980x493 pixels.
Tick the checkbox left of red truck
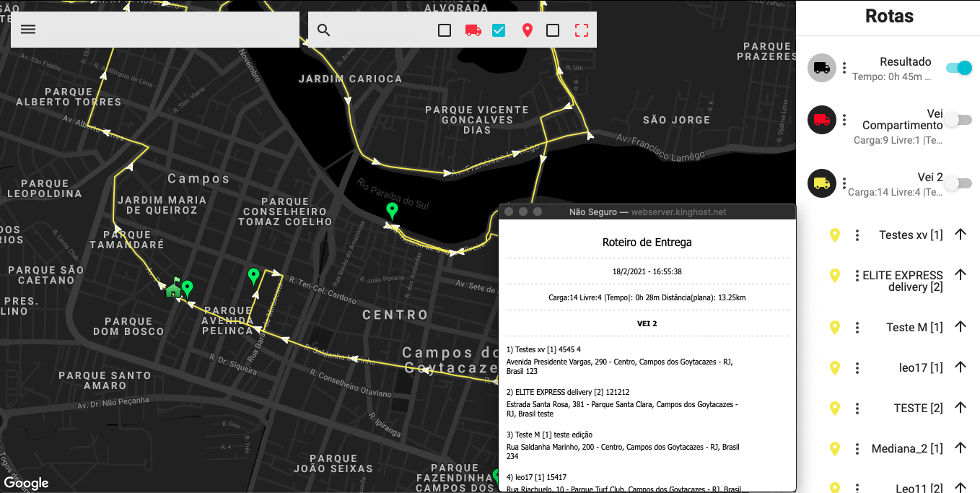click(445, 30)
